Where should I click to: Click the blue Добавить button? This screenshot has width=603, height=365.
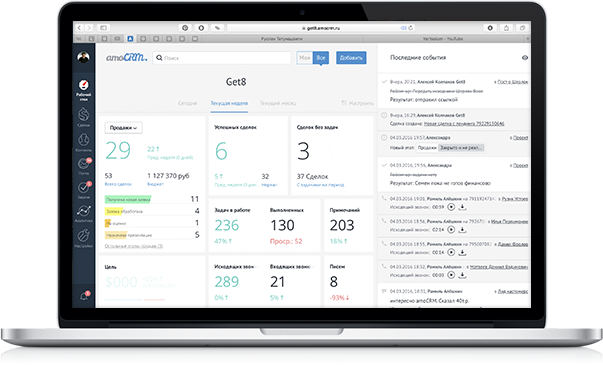pyautogui.click(x=351, y=58)
